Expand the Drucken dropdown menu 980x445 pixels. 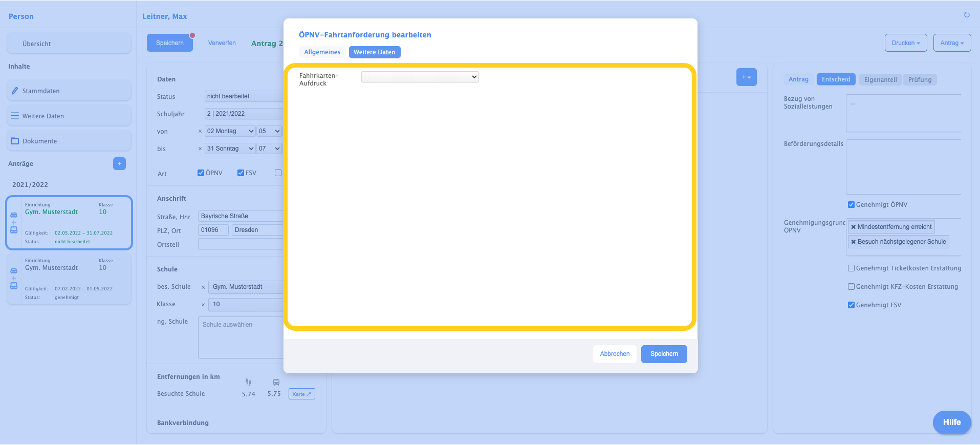(x=905, y=43)
